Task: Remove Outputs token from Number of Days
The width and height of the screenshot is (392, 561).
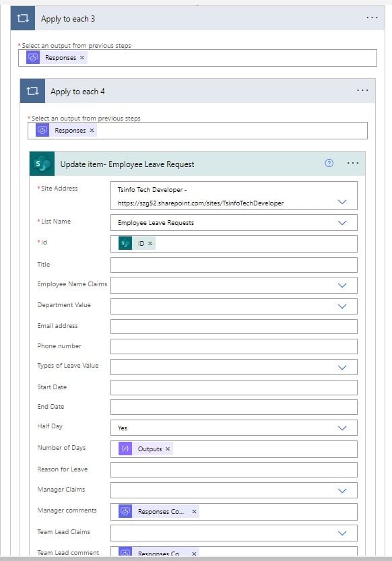Action: click(168, 449)
